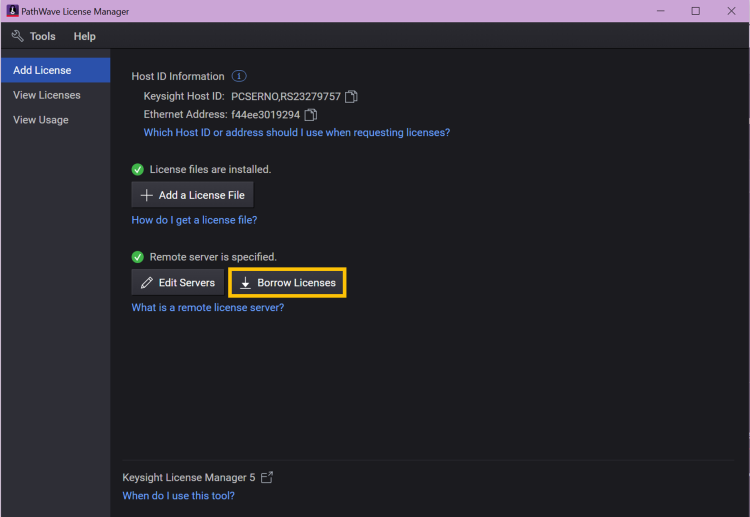Open the Help menu
Screen dimensions: 750x517
pos(85,36)
